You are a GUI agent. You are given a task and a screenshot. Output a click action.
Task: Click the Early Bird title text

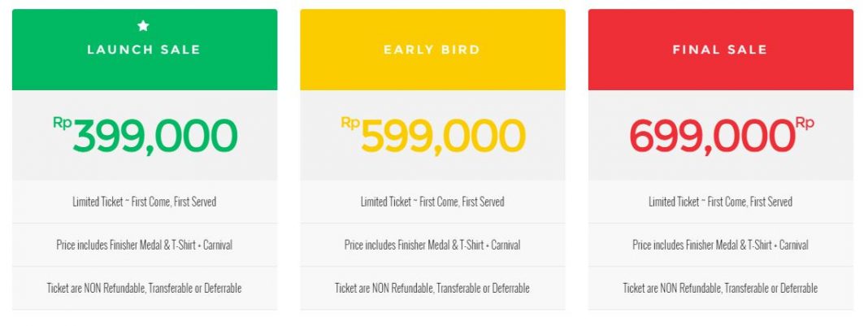(x=432, y=50)
